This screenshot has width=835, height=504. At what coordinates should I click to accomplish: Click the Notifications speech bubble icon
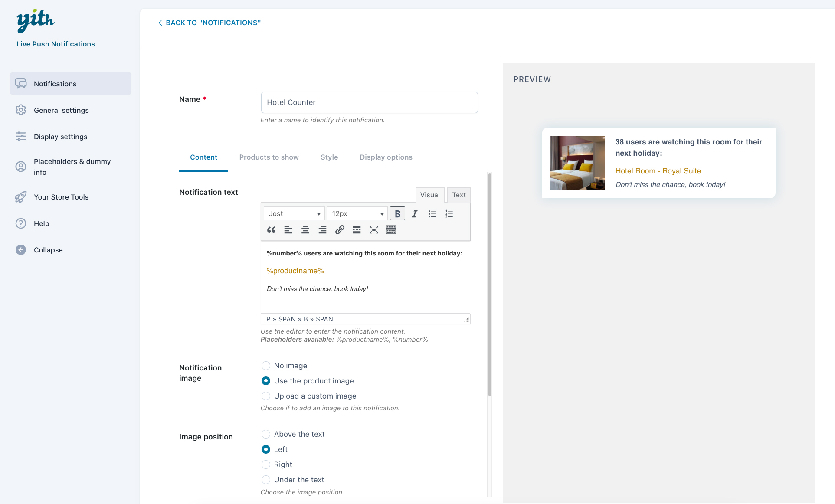pos(21,83)
